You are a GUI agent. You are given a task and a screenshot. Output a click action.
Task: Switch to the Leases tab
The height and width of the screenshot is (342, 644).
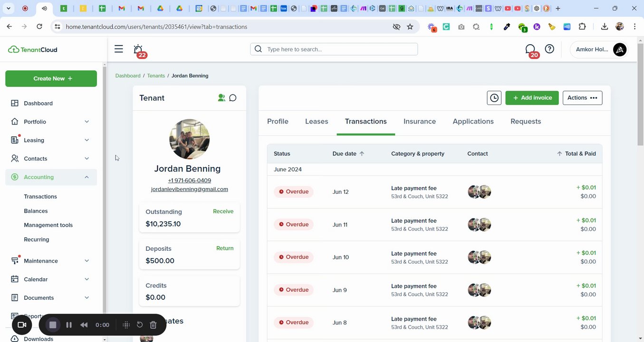click(x=317, y=122)
